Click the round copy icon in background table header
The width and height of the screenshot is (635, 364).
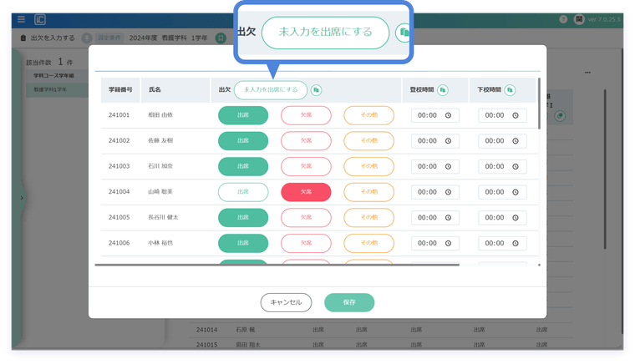pos(560,116)
